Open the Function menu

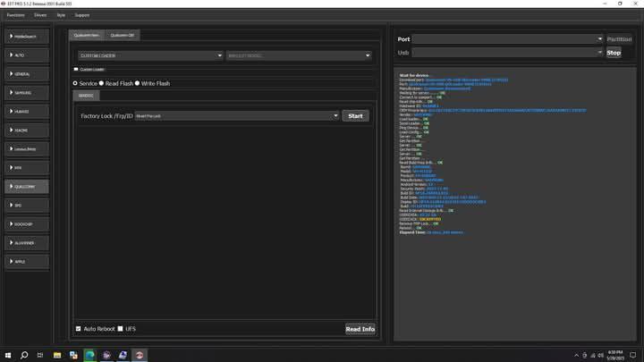coord(15,15)
